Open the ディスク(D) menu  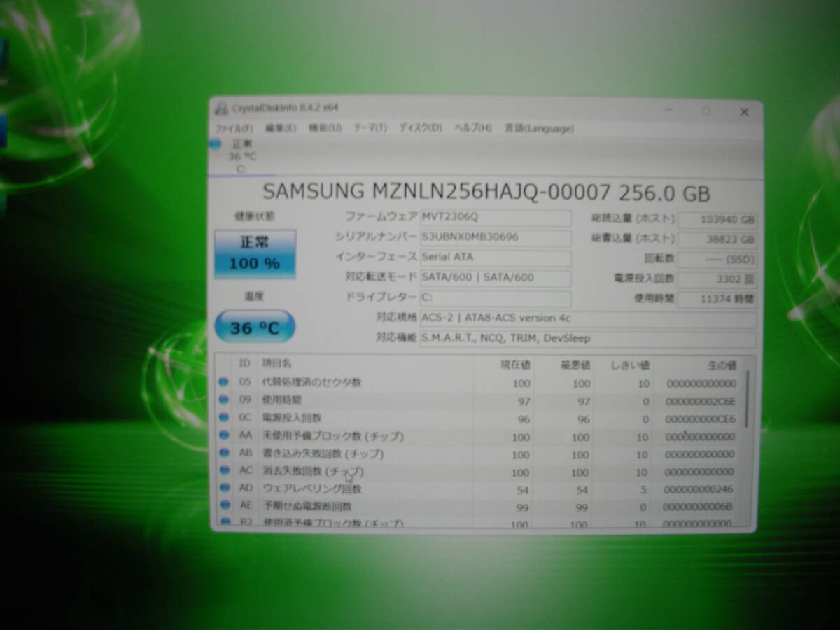coord(421,129)
